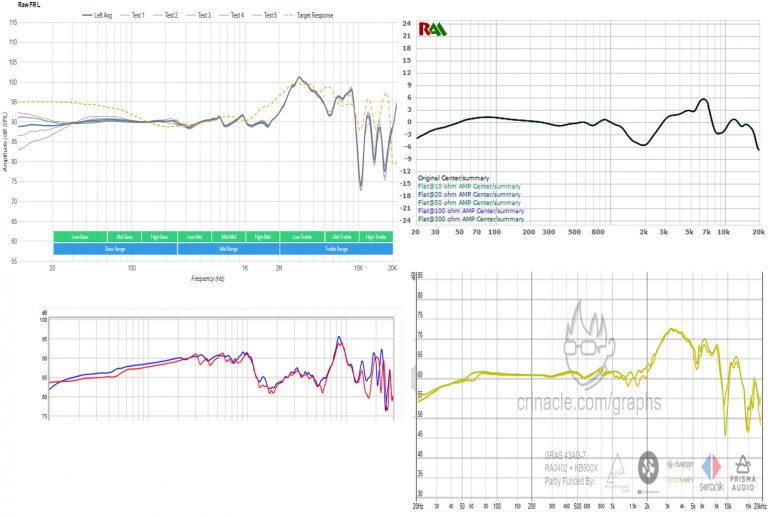Image resolution: width=768 pixels, height=517 pixels.
Task: Click the Seranik sponsor logo
Action: point(711,473)
